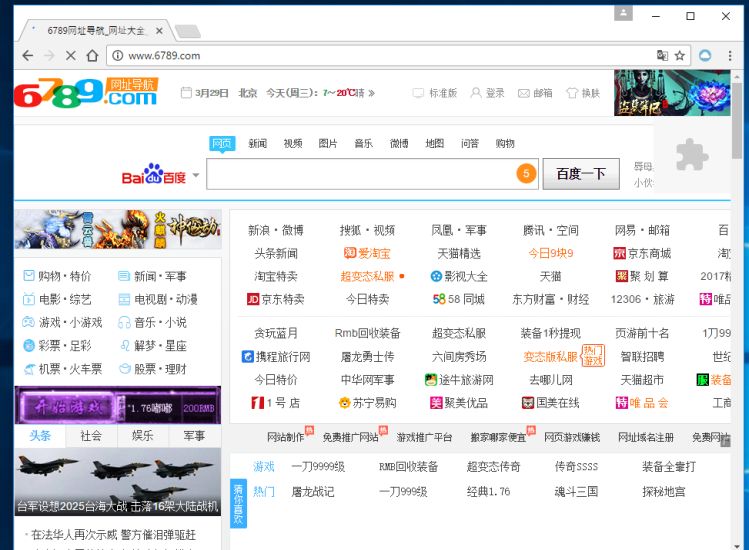Switch to 社会 news tab
The height and width of the screenshot is (550, 749).
tap(91, 436)
